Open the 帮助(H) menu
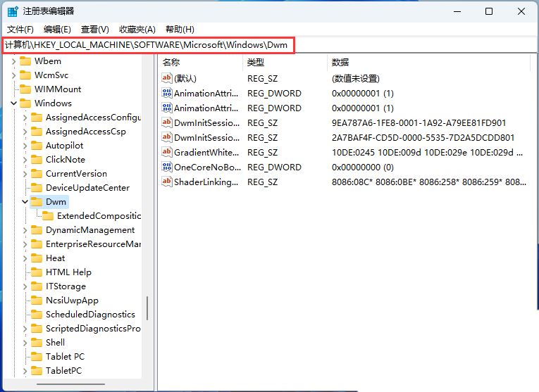Viewport: 539px width, 392px height. 180,30
